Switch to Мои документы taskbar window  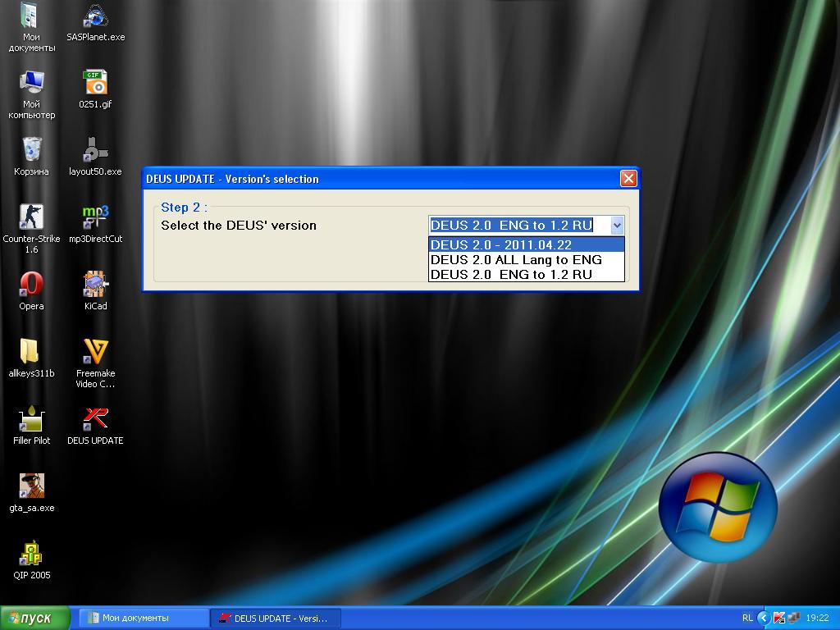[143, 619]
